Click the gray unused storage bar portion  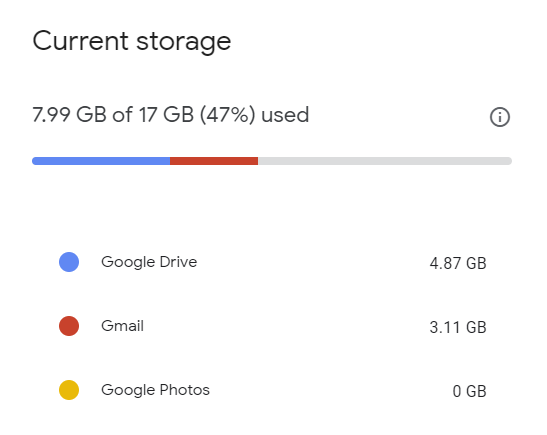pos(385,161)
